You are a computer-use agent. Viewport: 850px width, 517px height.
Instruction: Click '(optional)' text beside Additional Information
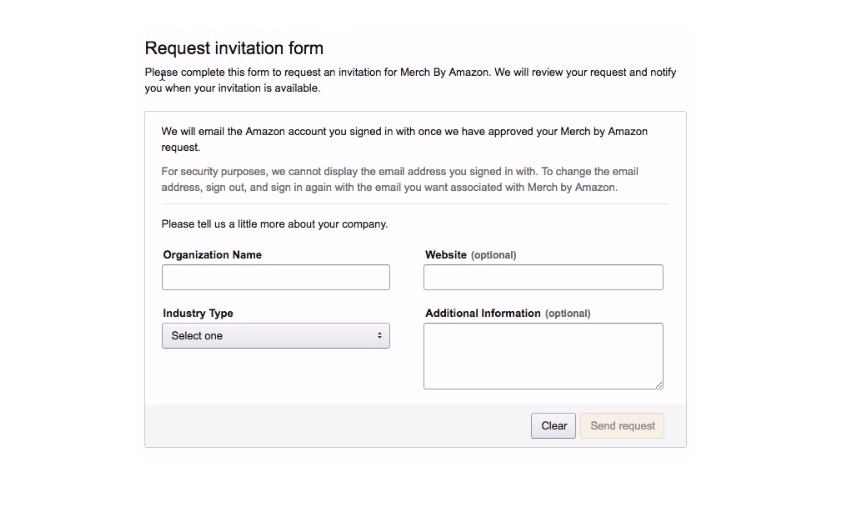coord(568,314)
